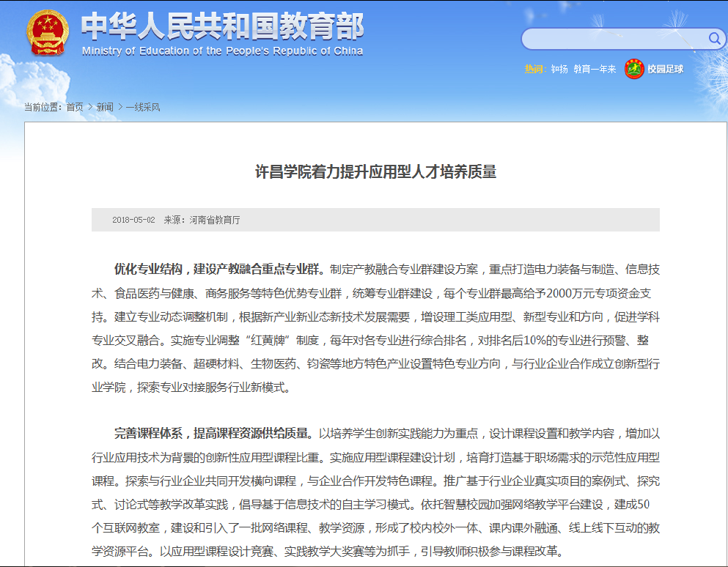The image size is (728, 567).
Task: Click the Ministry of Education English subtitle
Action: tap(222, 51)
